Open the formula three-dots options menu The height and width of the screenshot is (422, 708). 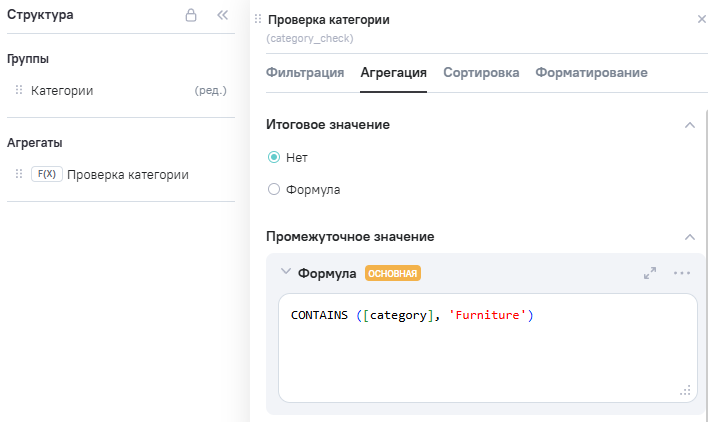click(682, 272)
